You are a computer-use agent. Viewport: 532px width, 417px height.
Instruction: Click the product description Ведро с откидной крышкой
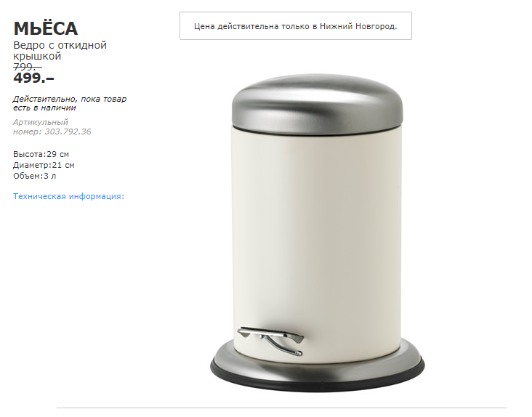tap(60, 51)
